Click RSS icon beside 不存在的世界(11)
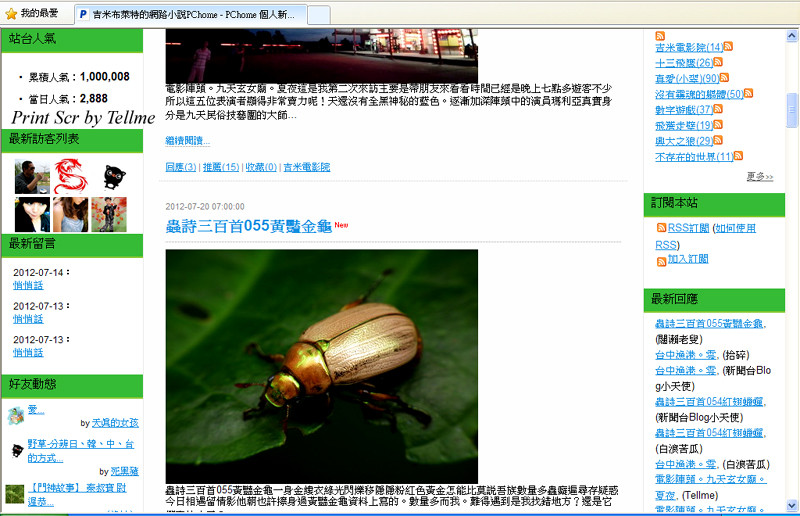This screenshot has width=800, height=516. 739,156
